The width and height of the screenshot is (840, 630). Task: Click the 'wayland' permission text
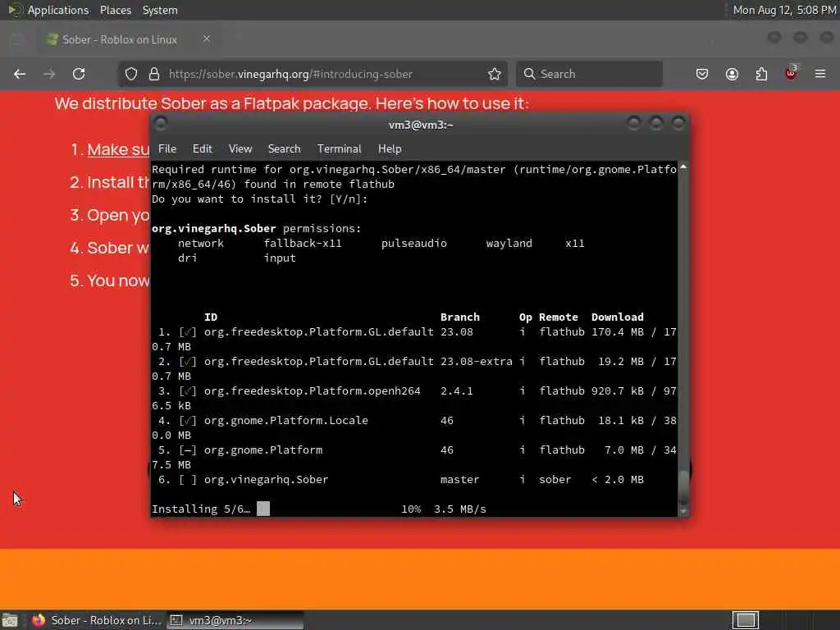click(509, 243)
